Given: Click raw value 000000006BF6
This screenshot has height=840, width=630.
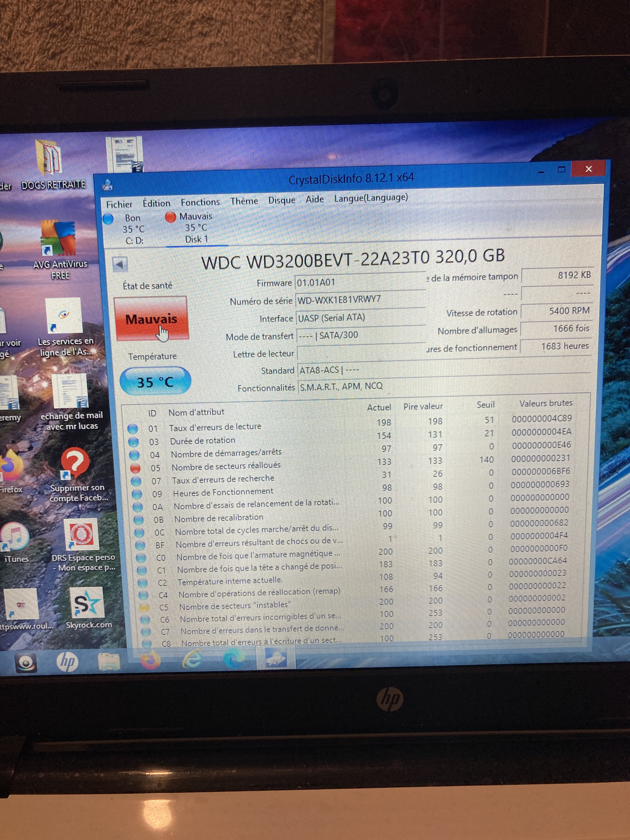Looking at the screenshot, I should (x=541, y=471).
